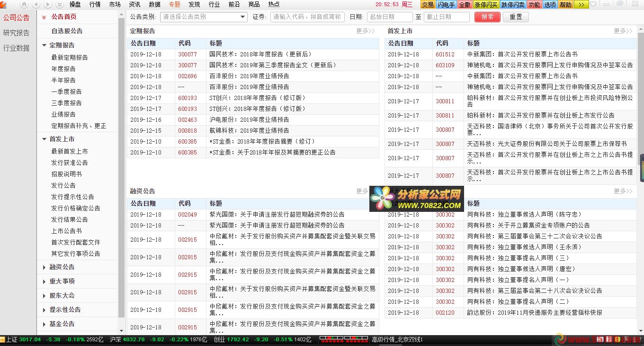Image resolution: width=644 pixels, height=346 pixels.
Task: Click the red 搜索 button
Action: tap(487, 17)
